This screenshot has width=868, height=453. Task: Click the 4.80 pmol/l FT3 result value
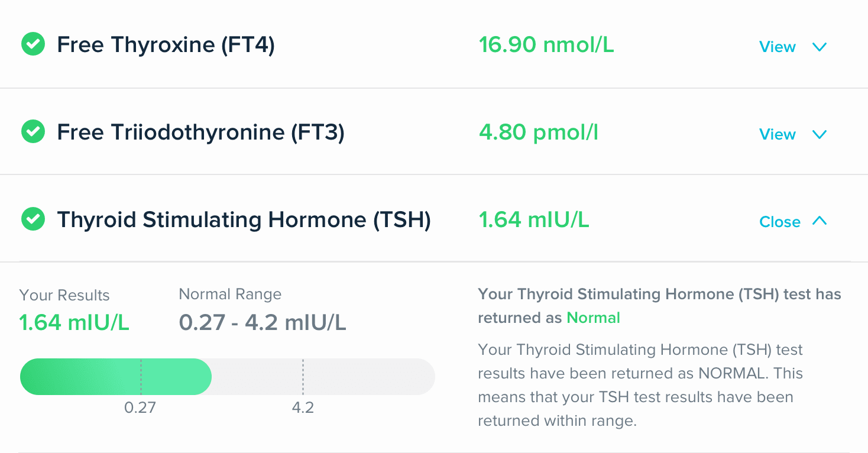[x=538, y=132]
